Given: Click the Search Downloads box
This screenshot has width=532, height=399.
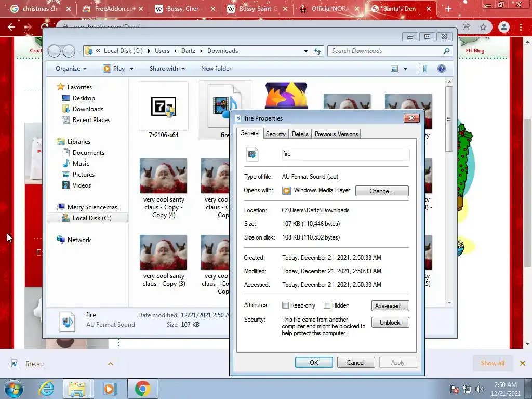Looking at the screenshot, I should (390, 51).
